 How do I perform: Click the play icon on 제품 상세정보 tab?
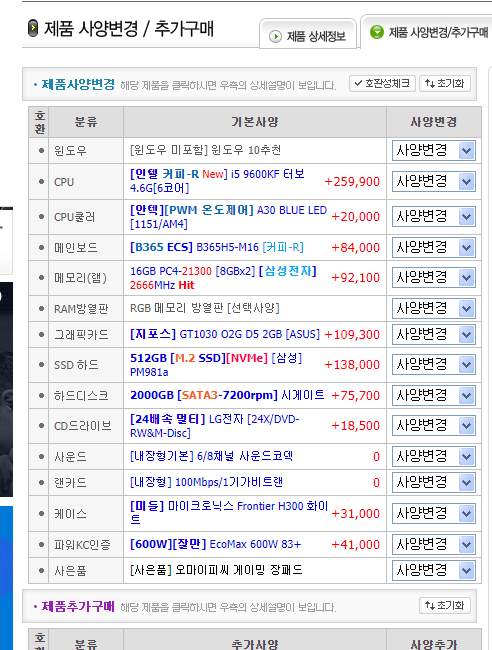(x=275, y=36)
